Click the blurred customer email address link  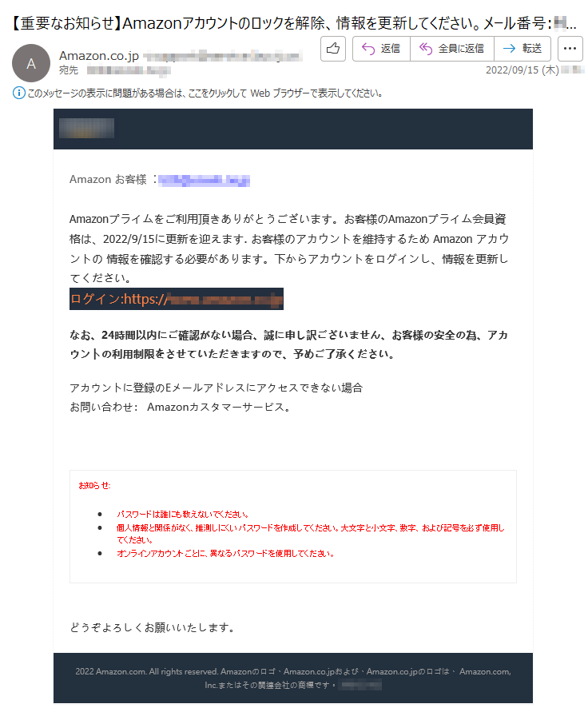204,180
